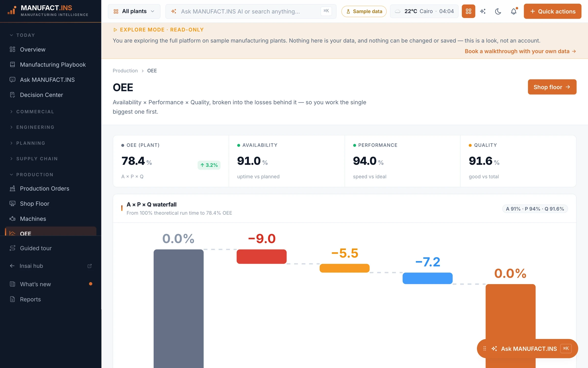Click the red -9.0 waterfall bar

(x=261, y=257)
